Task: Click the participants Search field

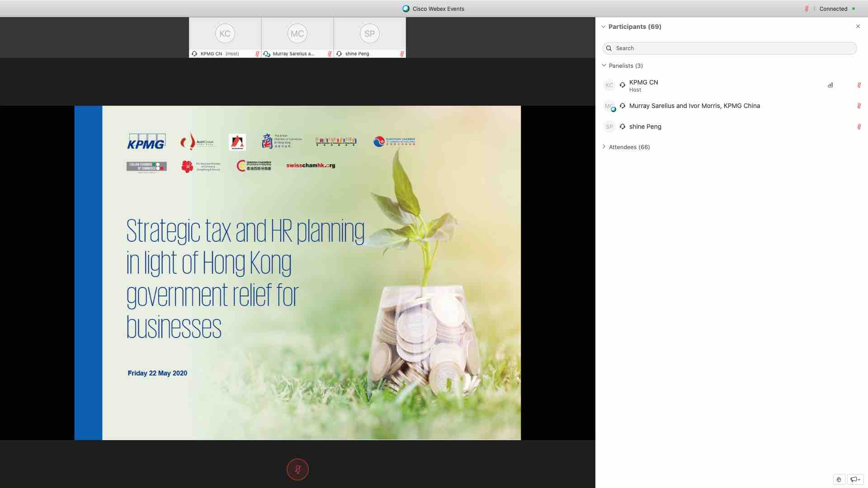Action: click(x=729, y=48)
